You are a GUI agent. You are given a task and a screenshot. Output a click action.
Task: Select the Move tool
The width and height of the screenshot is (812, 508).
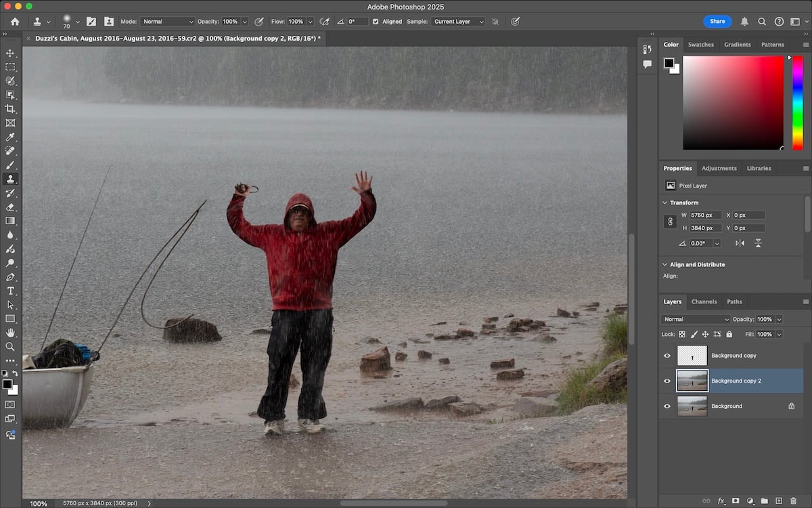10,52
